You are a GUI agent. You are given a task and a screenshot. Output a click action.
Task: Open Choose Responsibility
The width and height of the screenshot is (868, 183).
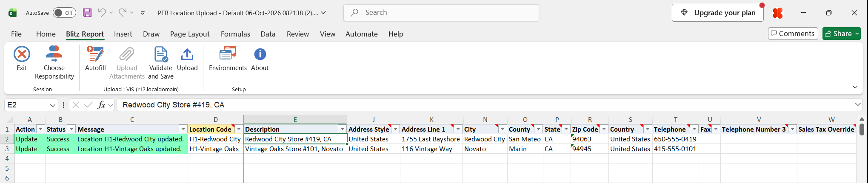54,62
